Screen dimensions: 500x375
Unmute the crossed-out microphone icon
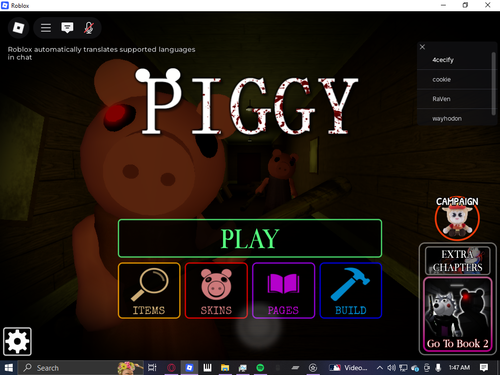(x=88, y=28)
